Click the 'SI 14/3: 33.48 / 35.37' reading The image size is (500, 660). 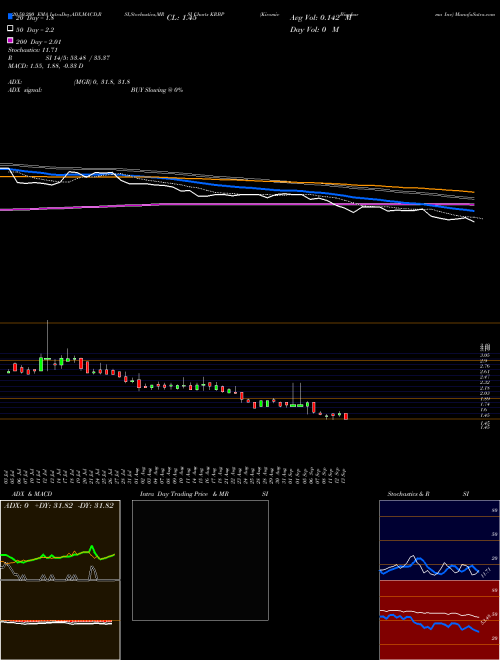click(x=77, y=58)
